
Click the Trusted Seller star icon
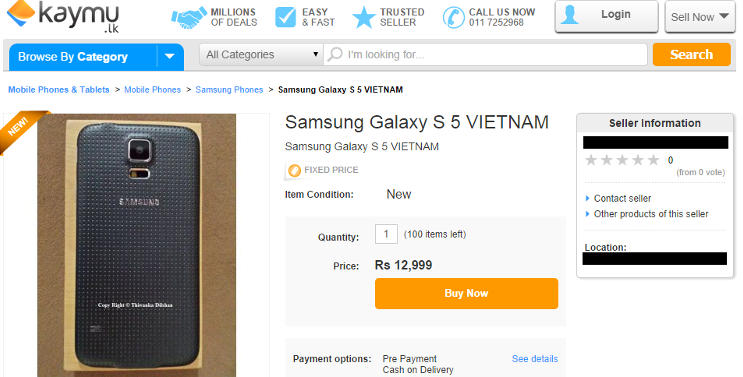pyautogui.click(x=363, y=18)
